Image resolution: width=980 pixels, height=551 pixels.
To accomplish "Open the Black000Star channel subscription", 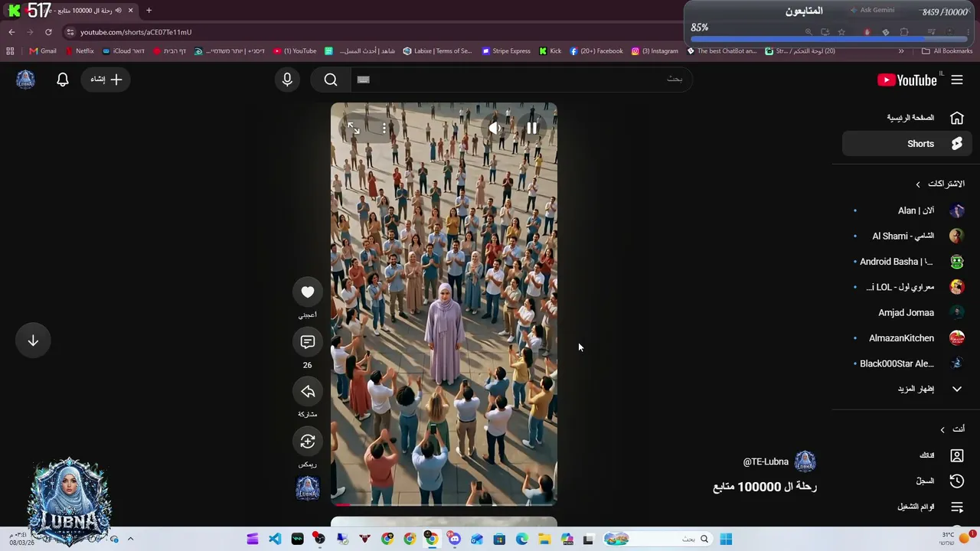I will point(907,364).
